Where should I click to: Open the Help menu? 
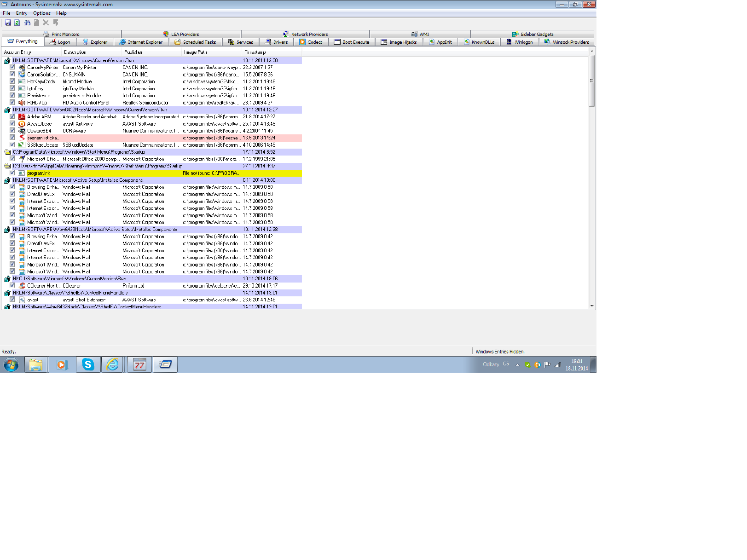point(61,13)
